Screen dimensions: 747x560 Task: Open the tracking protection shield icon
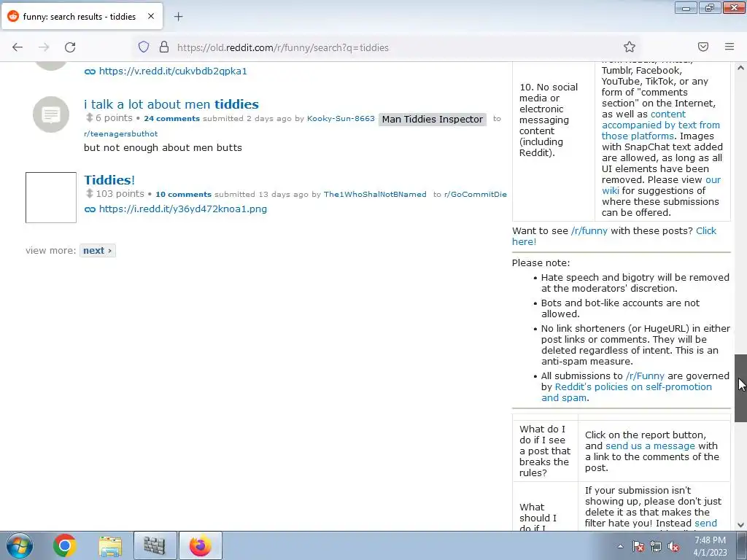coord(144,47)
